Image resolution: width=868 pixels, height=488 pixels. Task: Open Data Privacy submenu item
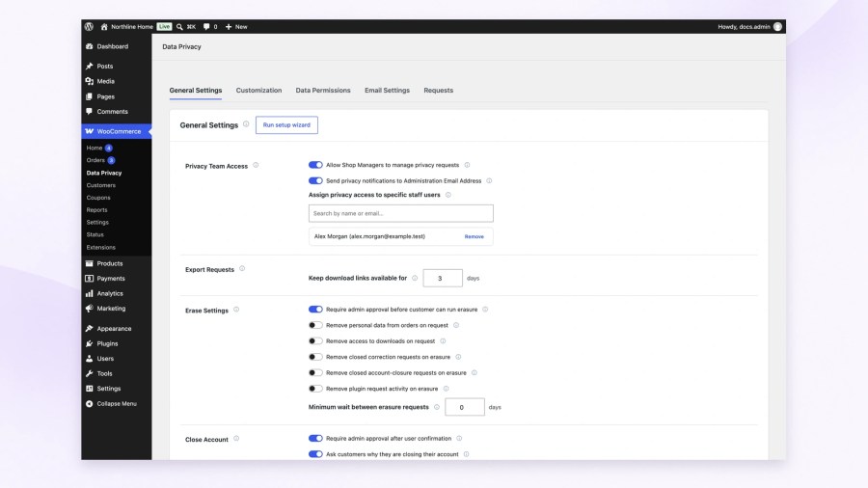[x=104, y=173]
